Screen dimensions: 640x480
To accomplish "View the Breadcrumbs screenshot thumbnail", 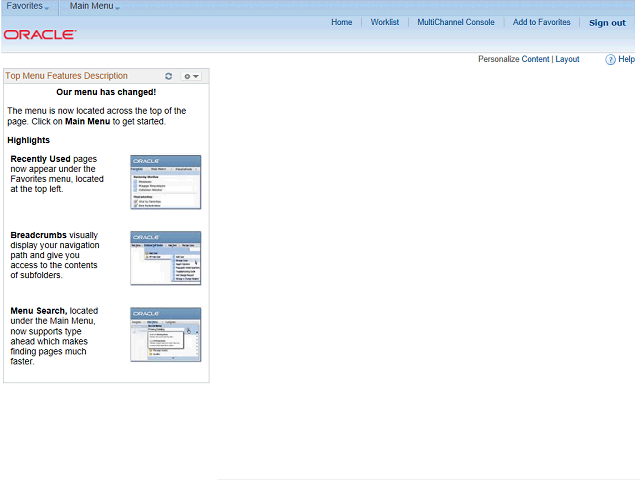I will pyautogui.click(x=166, y=258).
